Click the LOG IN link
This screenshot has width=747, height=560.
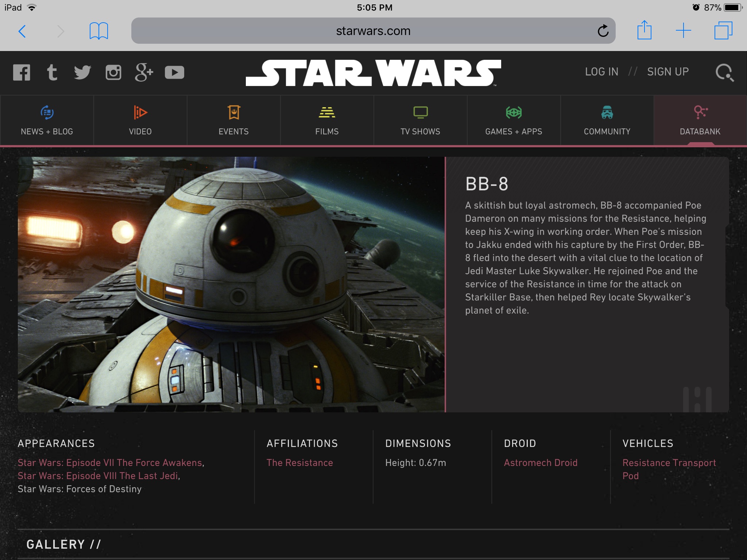(601, 71)
